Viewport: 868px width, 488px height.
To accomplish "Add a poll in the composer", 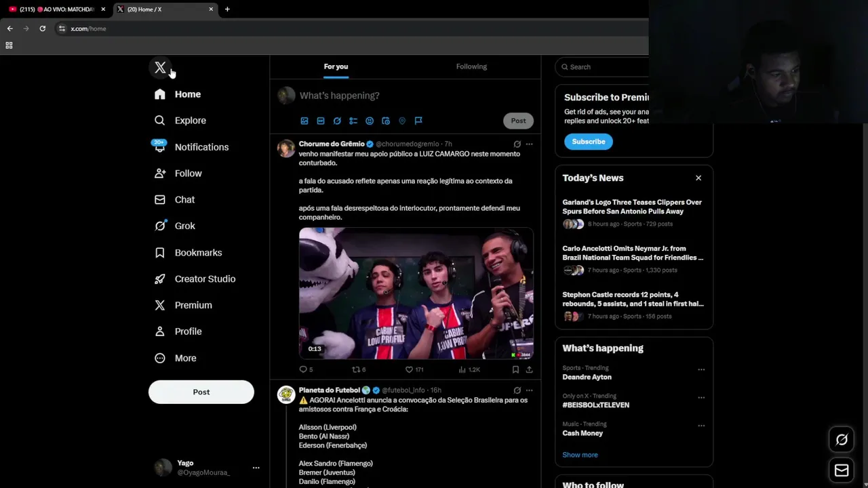I will (x=353, y=121).
